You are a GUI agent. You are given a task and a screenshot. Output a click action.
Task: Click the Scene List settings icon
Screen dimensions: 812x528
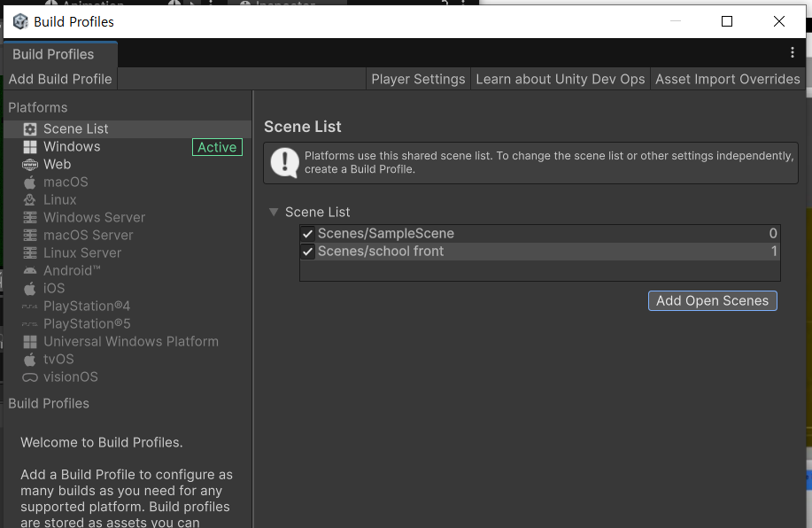click(30, 129)
